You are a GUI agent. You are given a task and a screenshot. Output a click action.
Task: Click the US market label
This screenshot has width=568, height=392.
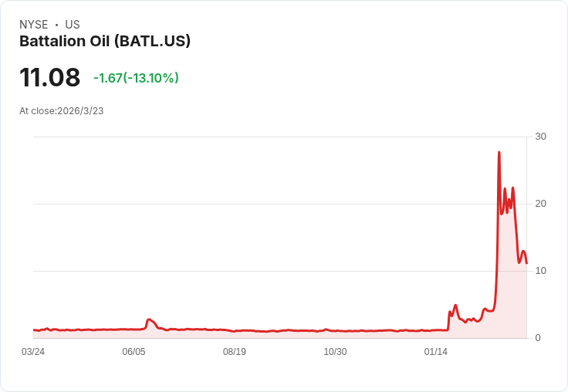point(73,25)
